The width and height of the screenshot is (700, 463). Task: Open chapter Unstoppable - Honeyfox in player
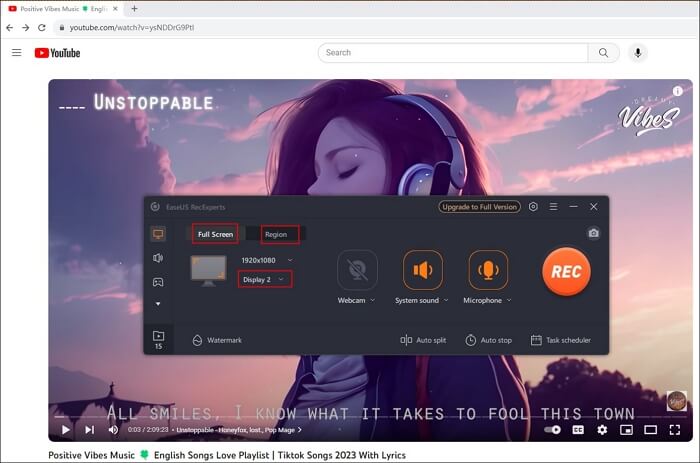coord(239,430)
